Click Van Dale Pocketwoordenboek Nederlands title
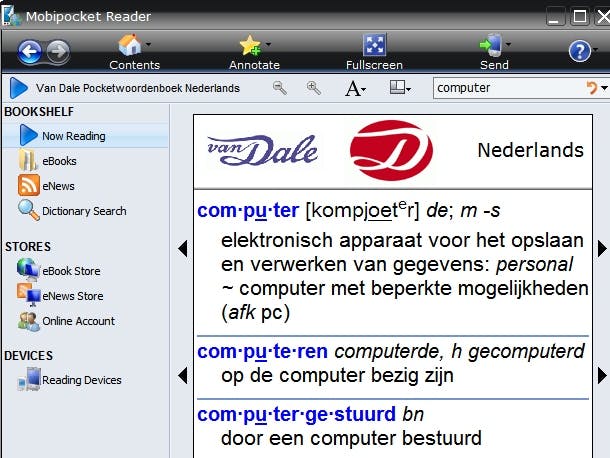This screenshot has width=610, height=458. (138, 88)
